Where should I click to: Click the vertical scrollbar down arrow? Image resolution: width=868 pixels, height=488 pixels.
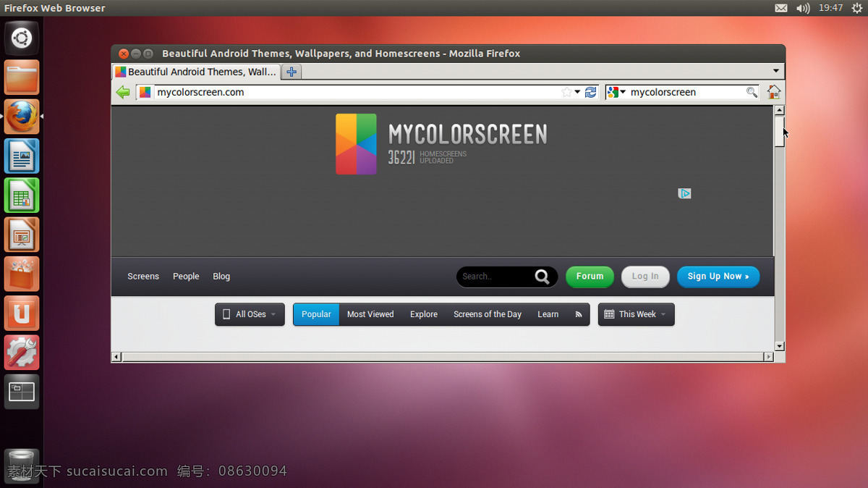(780, 346)
